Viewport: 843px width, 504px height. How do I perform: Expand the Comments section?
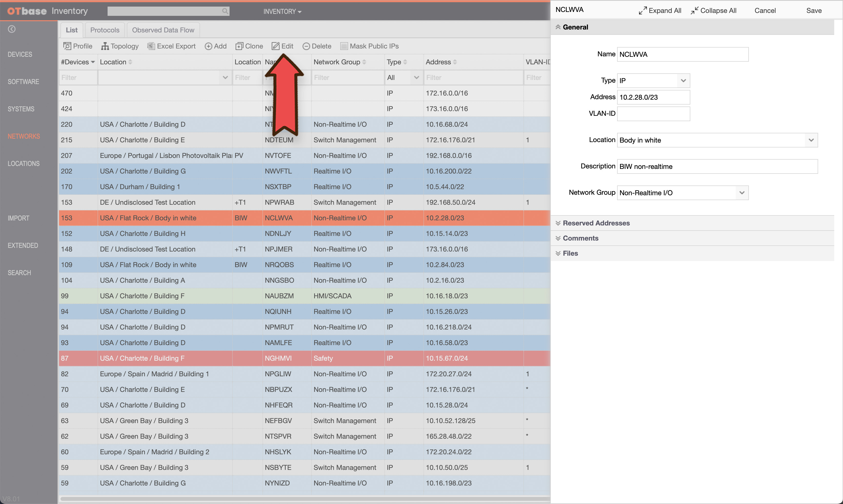tap(580, 238)
